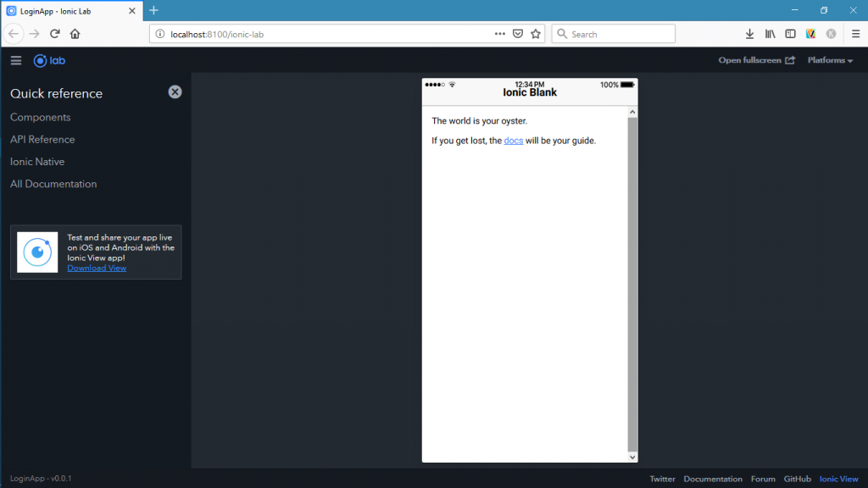Viewport: 868px width, 488px height.
Task: Open Components in Quick reference
Action: pyautogui.click(x=41, y=117)
